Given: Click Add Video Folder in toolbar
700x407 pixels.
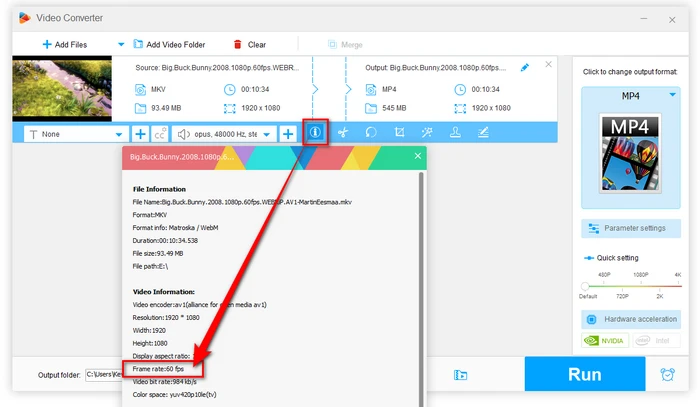Looking at the screenshot, I should pos(167,44).
